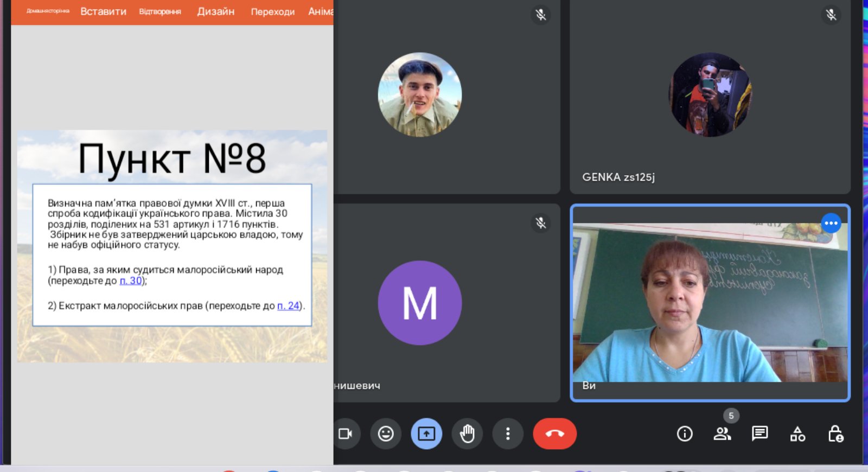Click muted mic icon on purple M tile

pos(541,223)
